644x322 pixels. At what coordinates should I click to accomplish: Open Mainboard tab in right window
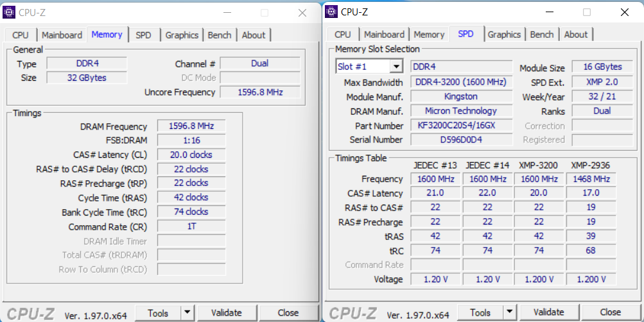(385, 35)
